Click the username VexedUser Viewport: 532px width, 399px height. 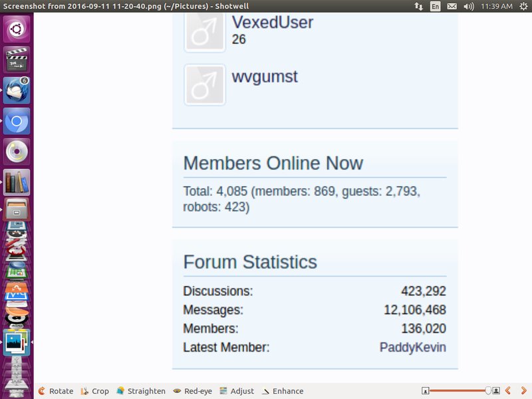click(x=273, y=23)
